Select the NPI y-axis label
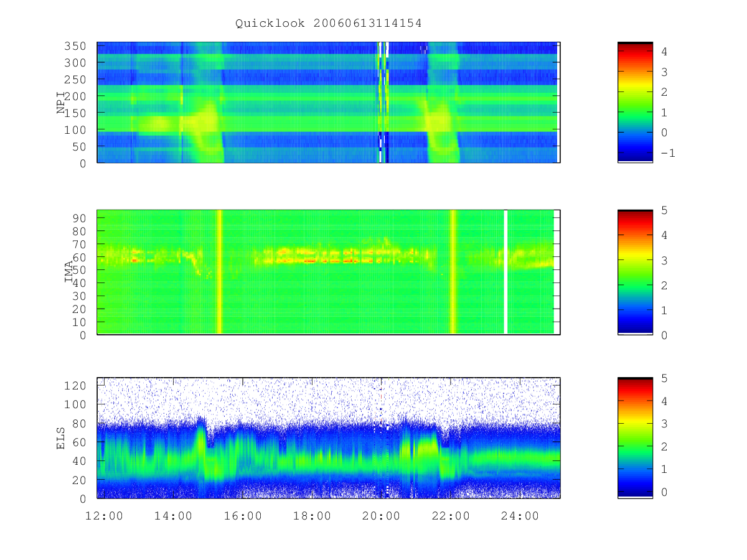Image resolution: width=747 pixels, height=560 pixels. (61, 103)
